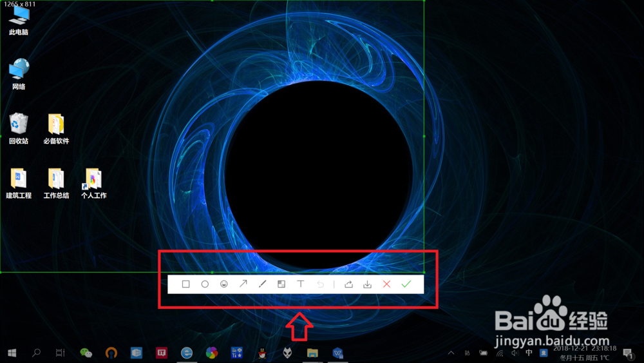The image size is (644, 363).
Task: Open Task View on the taskbar
Action: pos(61,353)
